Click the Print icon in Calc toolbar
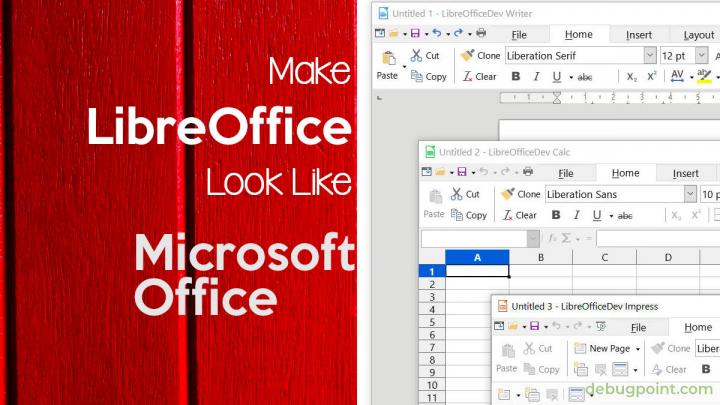The image size is (720, 405). point(528,172)
